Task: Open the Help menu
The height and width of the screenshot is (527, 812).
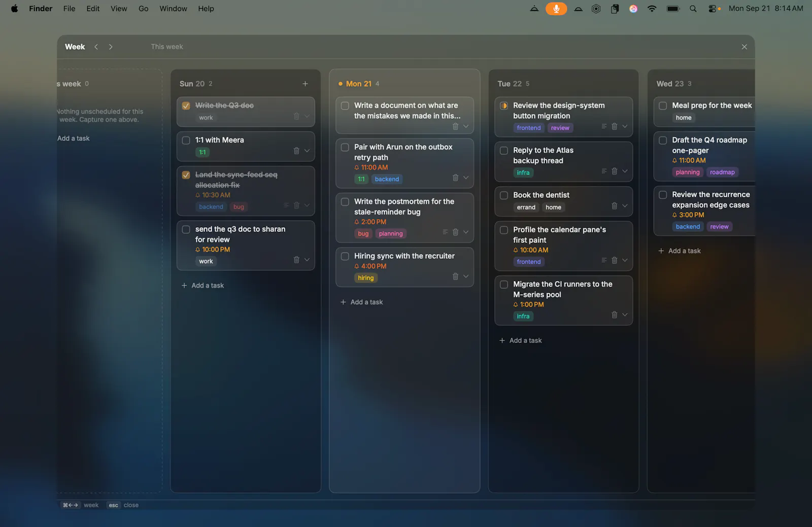Action: [206, 9]
